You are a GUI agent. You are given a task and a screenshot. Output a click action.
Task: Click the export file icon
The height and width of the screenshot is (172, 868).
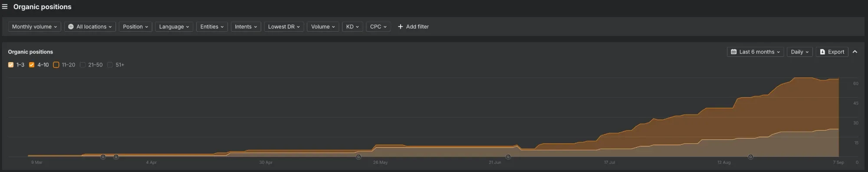[822, 52]
